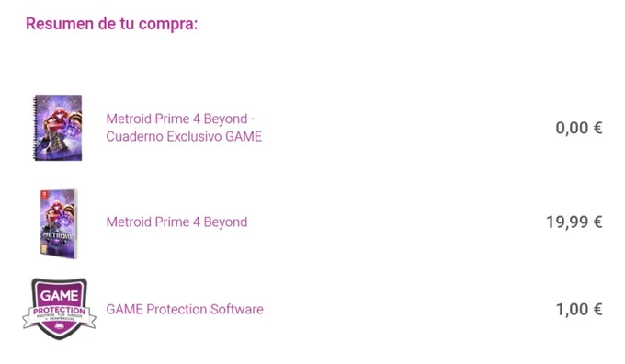625x364 pixels.
Task: Click the PEGI rating badge on box art
Action: tap(44, 250)
